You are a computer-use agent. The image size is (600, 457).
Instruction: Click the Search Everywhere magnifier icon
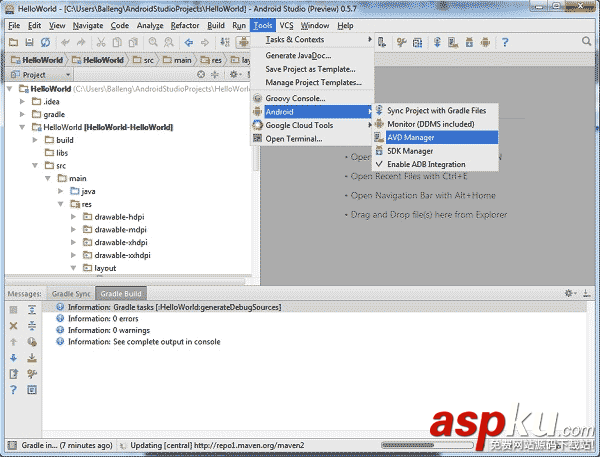586,41
